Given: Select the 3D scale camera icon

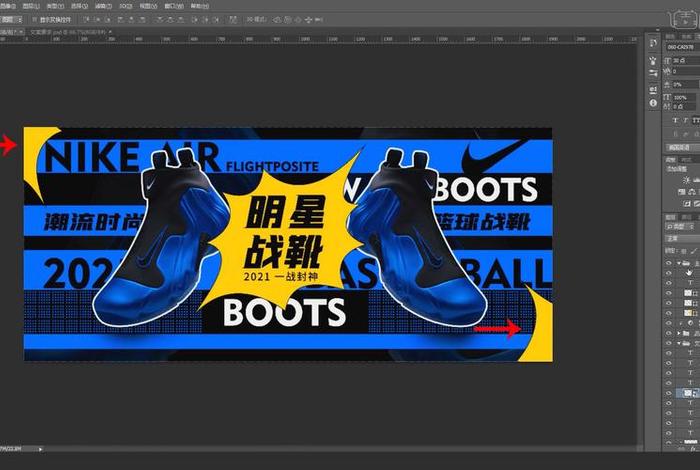Looking at the screenshot, I should (x=318, y=20).
